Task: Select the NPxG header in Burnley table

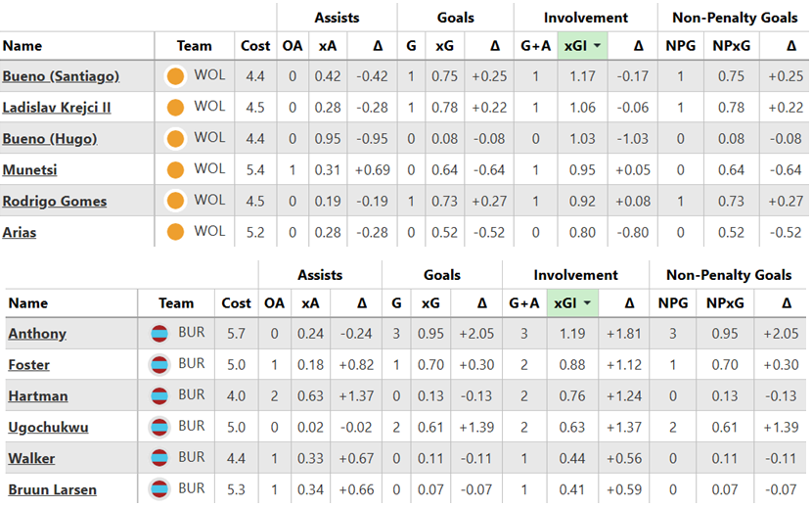Action: 725,303
